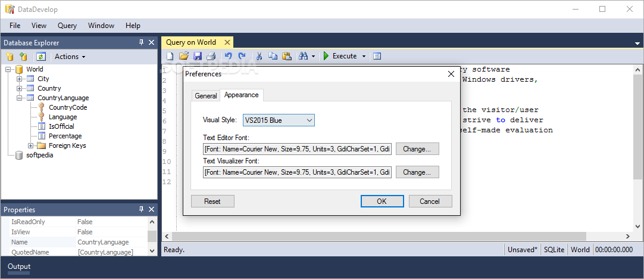Select the CountryLanguage table
The height and width of the screenshot is (279, 644).
coord(63,98)
